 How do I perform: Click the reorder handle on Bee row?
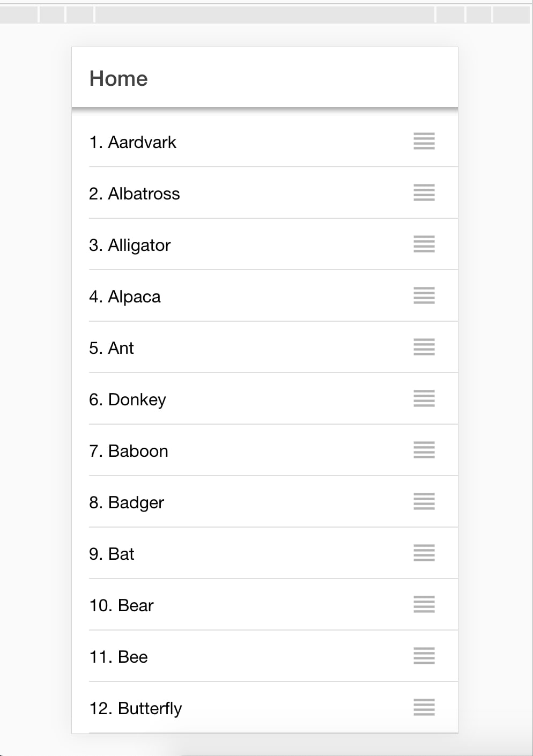click(424, 656)
